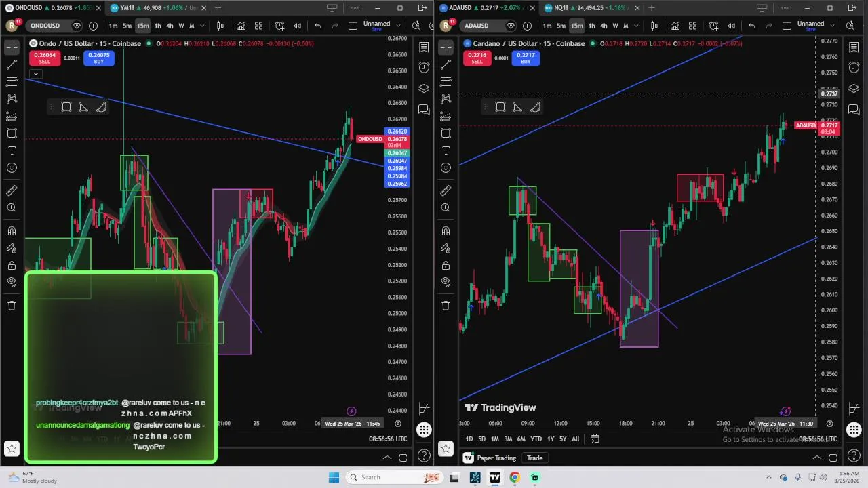Open the Unnamed layout dropdown arrow in the ONDOUSD window
Image resolution: width=868 pixels, height=488 pixels.
point(398,26)
